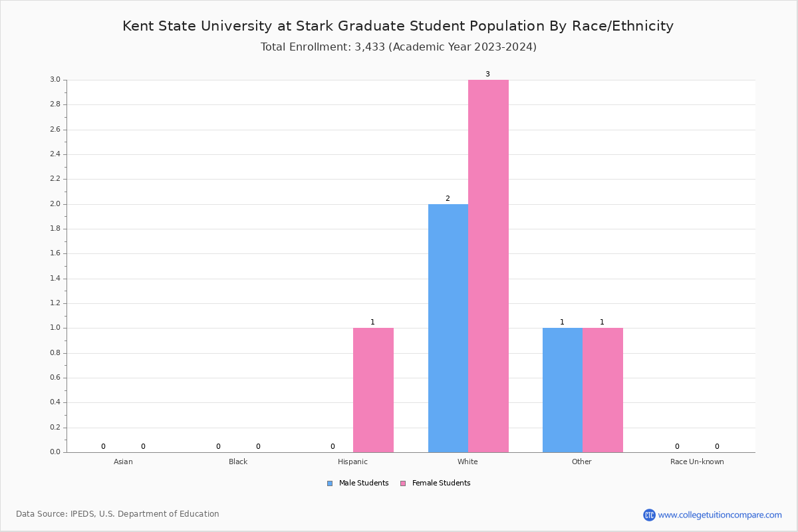Click the collegetuitioncompare logo icon
This screenshot has height=532, width=798.
(649, 515)
